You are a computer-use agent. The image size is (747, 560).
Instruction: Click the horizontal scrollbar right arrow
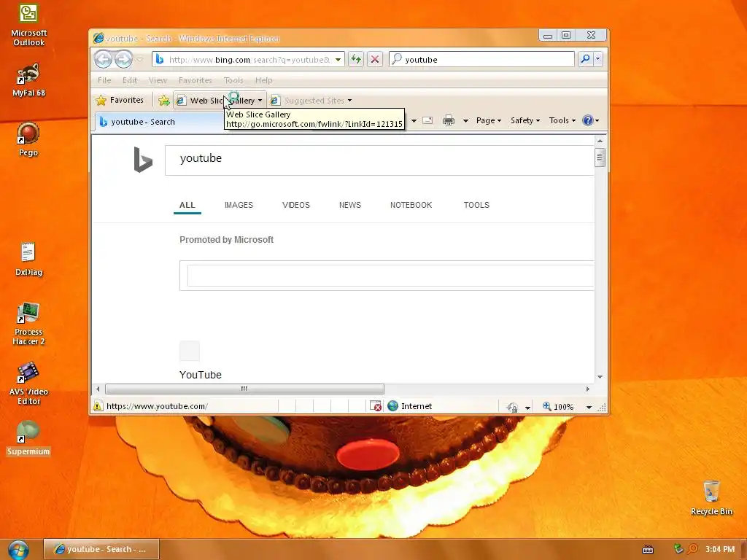[588, 389]
